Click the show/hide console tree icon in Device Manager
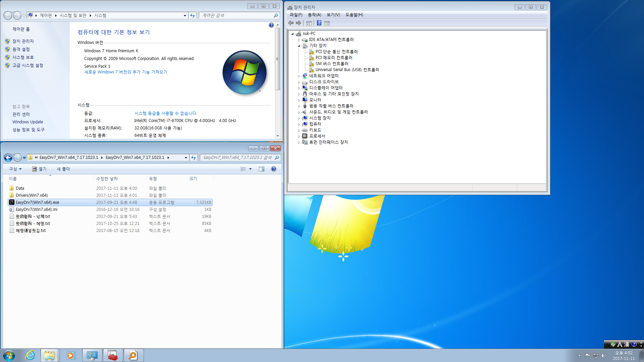This screenshot has width=644, height=362. coord(309,23)
